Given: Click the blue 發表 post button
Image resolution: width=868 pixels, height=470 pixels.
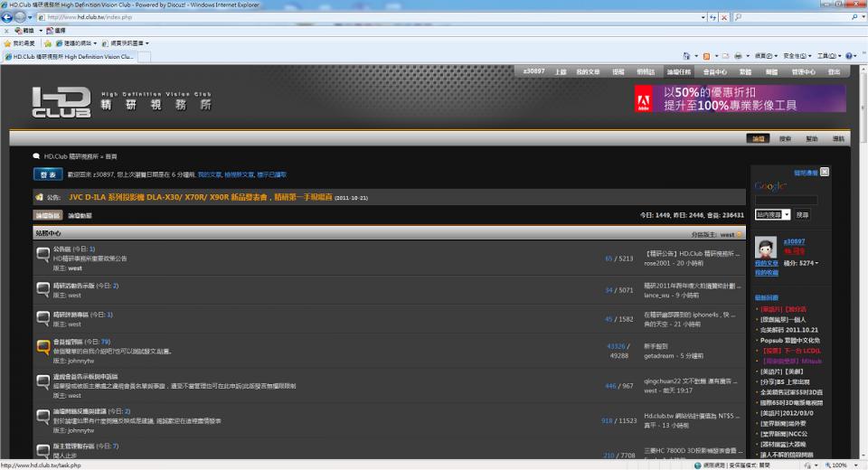Looking at the screenshot, I should [x=48, y=174].
